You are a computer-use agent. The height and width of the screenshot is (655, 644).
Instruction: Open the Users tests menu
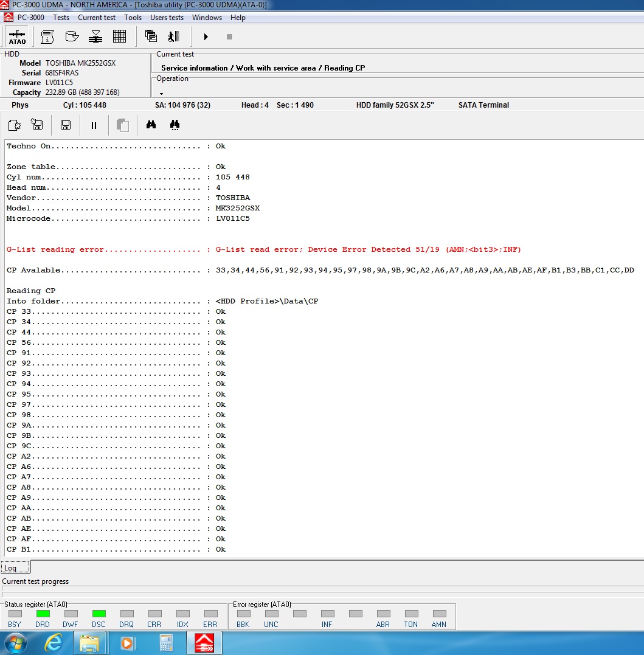click(x=167, y=18)
